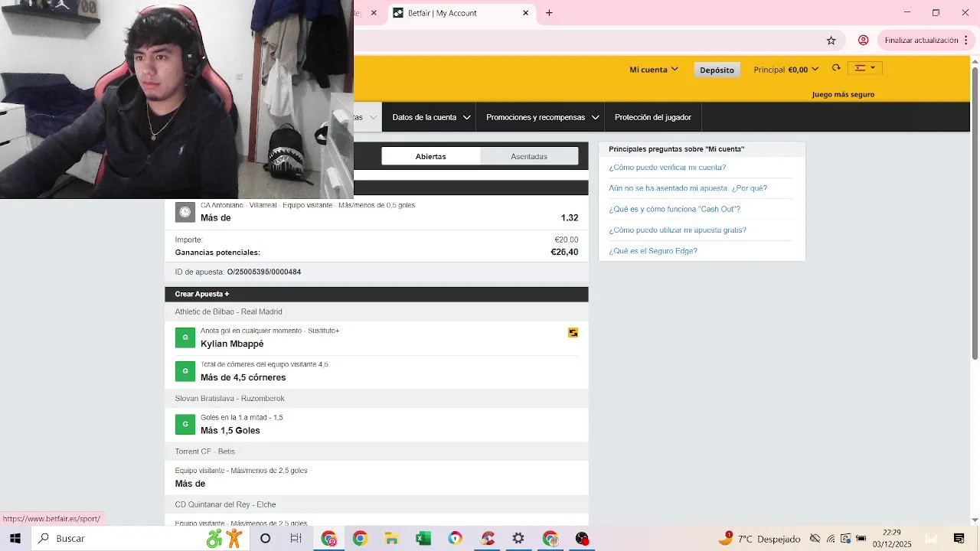Open the Protección del jugador menu item
This screenshot has height=551, width=980.
tap(653, 117)
